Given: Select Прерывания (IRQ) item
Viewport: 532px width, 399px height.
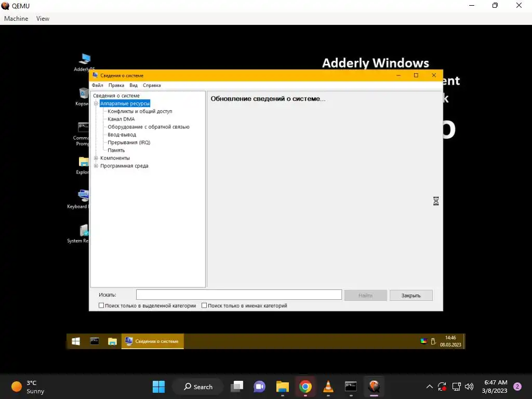Looking at the screenshot, I should click(129, 142).
